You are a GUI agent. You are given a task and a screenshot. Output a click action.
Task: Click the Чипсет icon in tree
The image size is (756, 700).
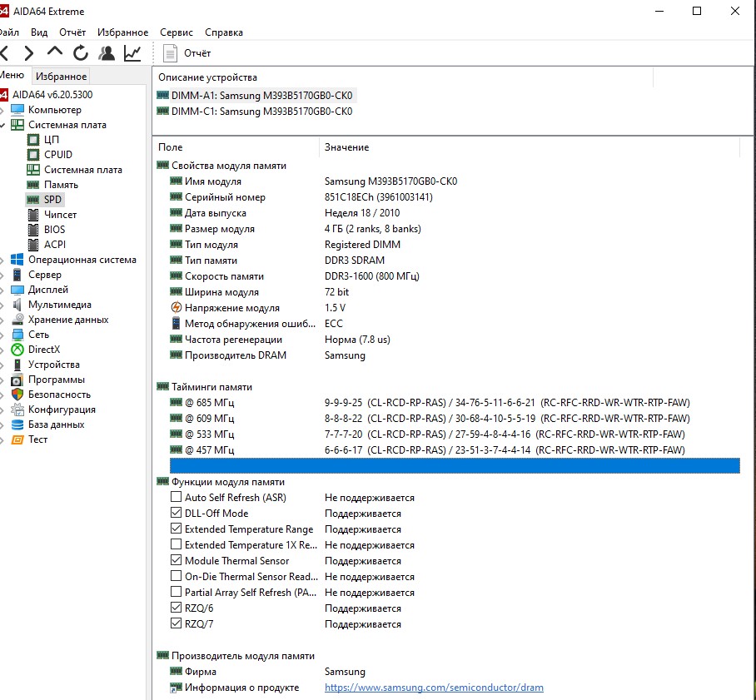pyautogui.click(x=33, y=215)
